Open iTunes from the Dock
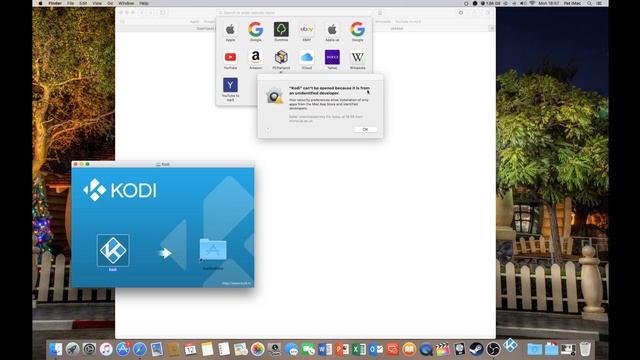Viewport: 640px width, 360px height. pos(106,349)
